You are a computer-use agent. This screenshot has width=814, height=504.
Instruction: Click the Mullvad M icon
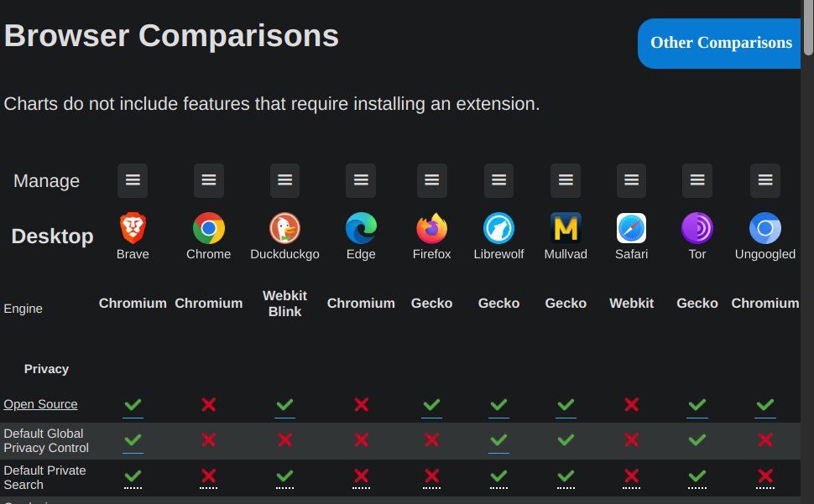[x=566, y=227]
